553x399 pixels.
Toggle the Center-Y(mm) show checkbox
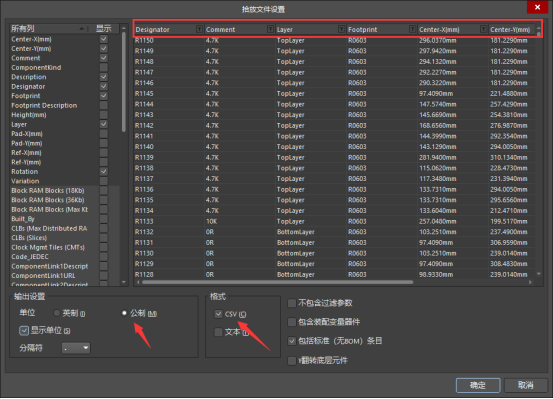point(104,48)
